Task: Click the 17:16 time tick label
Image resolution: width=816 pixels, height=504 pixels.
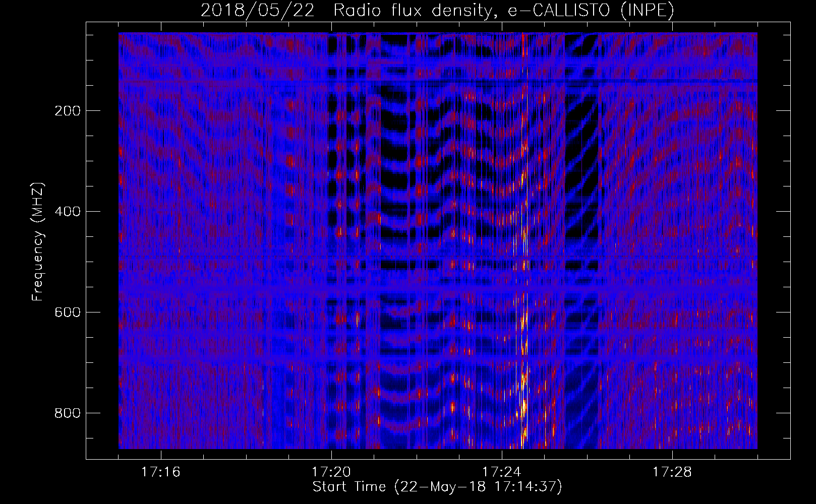Action: tap(161, 472)
